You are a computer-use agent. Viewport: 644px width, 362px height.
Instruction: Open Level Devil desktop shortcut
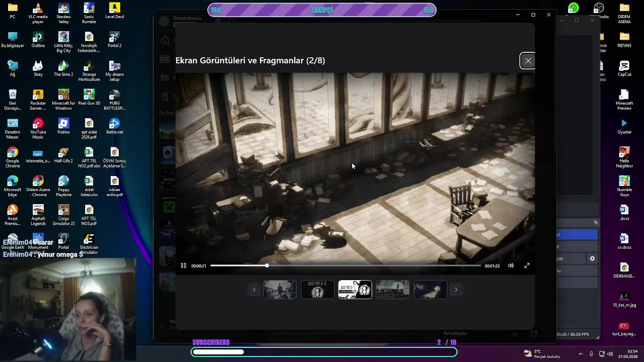115,10
